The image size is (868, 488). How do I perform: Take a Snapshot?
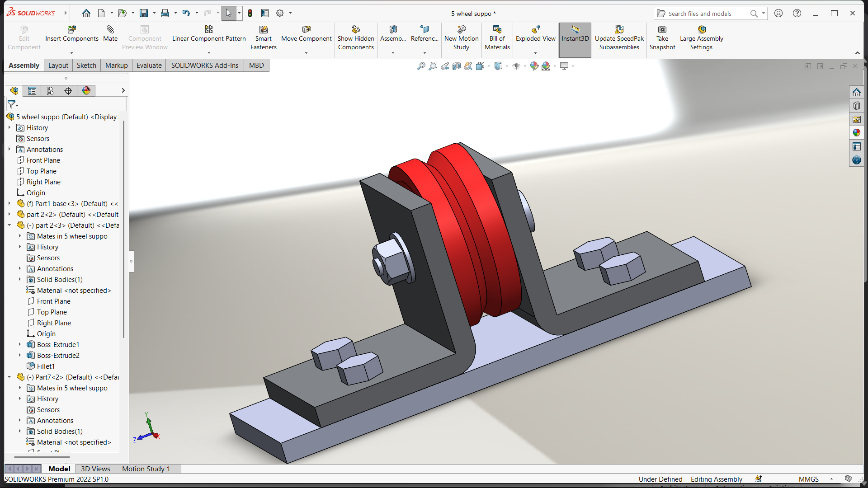click(662, 38)
